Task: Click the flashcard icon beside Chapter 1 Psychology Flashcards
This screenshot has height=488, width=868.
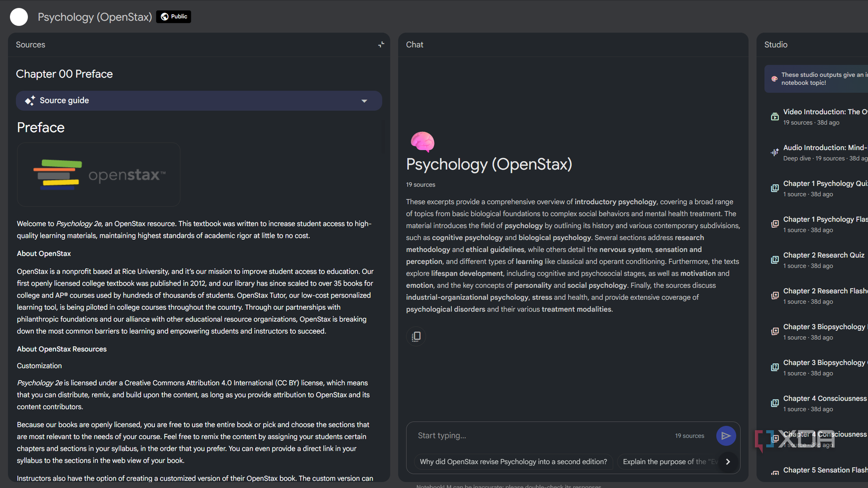Action: (775, 224)
